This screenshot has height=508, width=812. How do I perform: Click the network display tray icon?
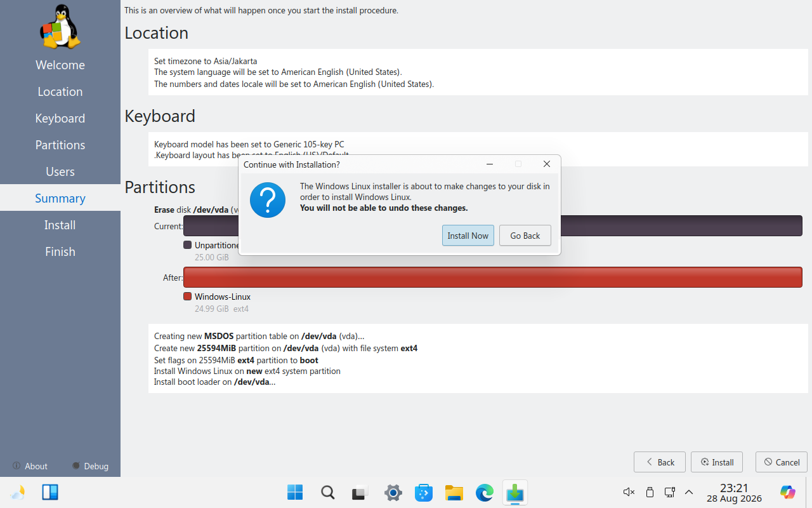[x=669, y=492]
